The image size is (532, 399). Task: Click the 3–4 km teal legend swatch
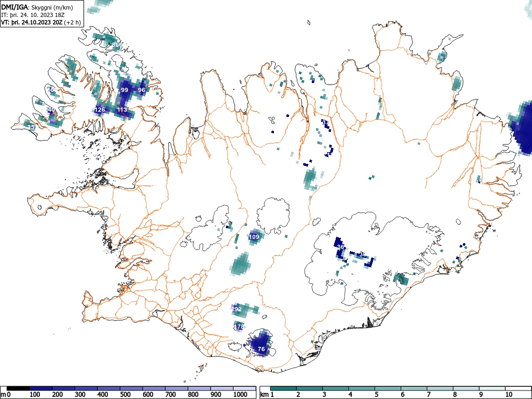point(336,388)
